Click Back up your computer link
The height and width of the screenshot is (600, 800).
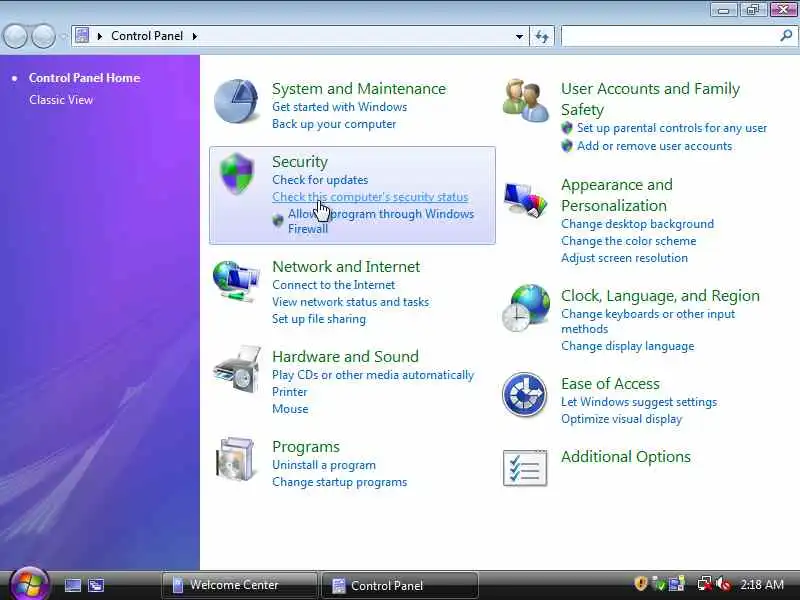coord(334,124)
